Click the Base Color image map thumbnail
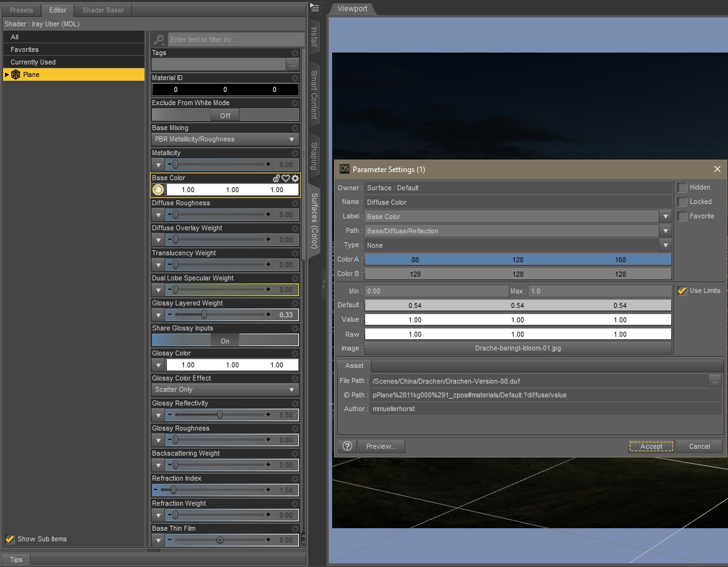 click(x=158, y=190)
